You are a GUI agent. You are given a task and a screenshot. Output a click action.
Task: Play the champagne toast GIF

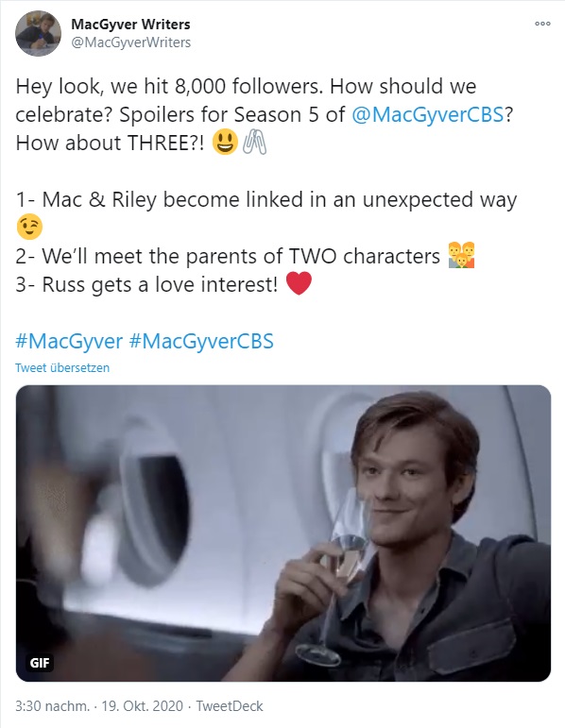(282, 533)
